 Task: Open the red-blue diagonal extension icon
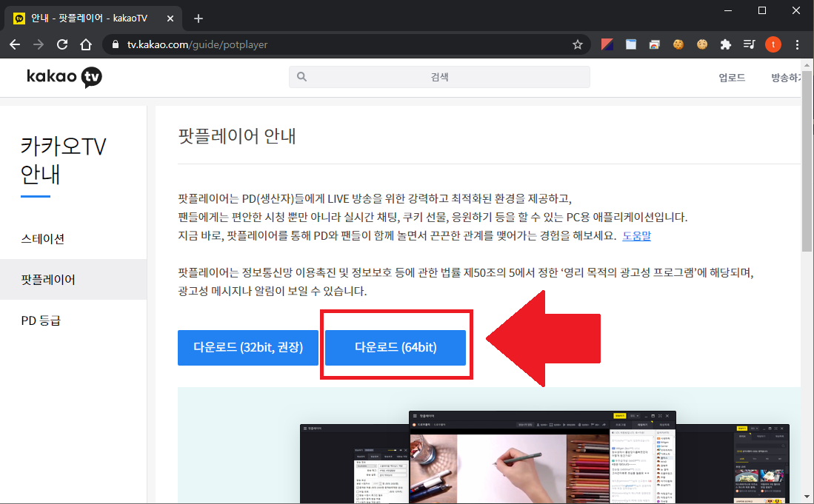click(x=607, y=44)
